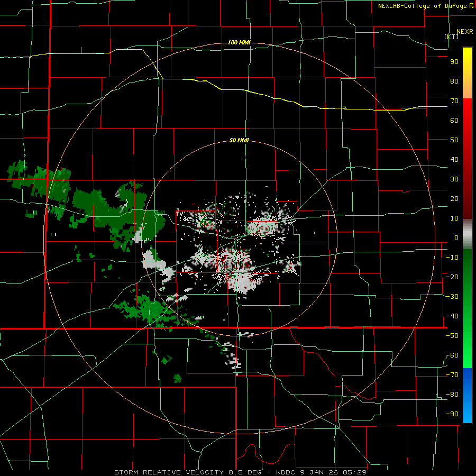The width and height of the screenshot is (476, 476).
Task: Click the -20 value on the velocity scale
Action: (452, 277)
